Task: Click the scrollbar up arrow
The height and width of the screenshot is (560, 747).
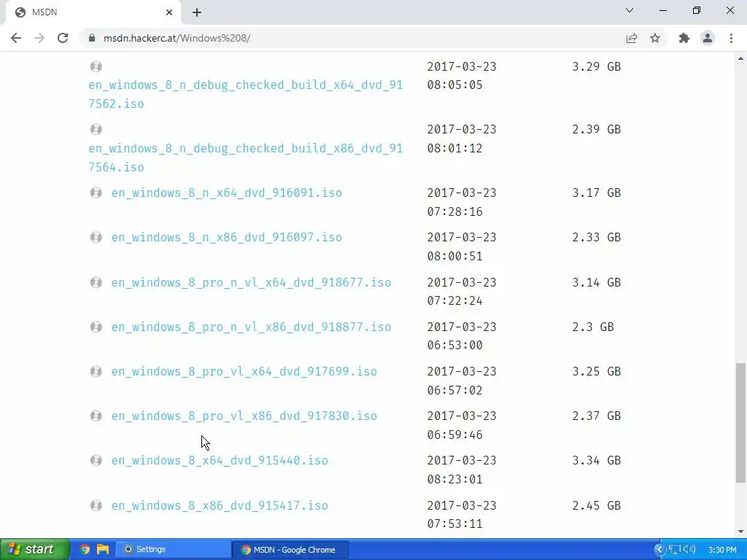Action: 740,58
